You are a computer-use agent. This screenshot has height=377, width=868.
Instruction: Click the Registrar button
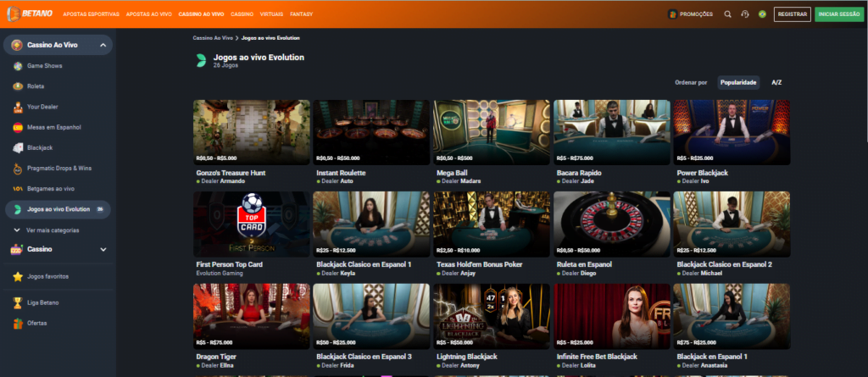click(793, 14)
